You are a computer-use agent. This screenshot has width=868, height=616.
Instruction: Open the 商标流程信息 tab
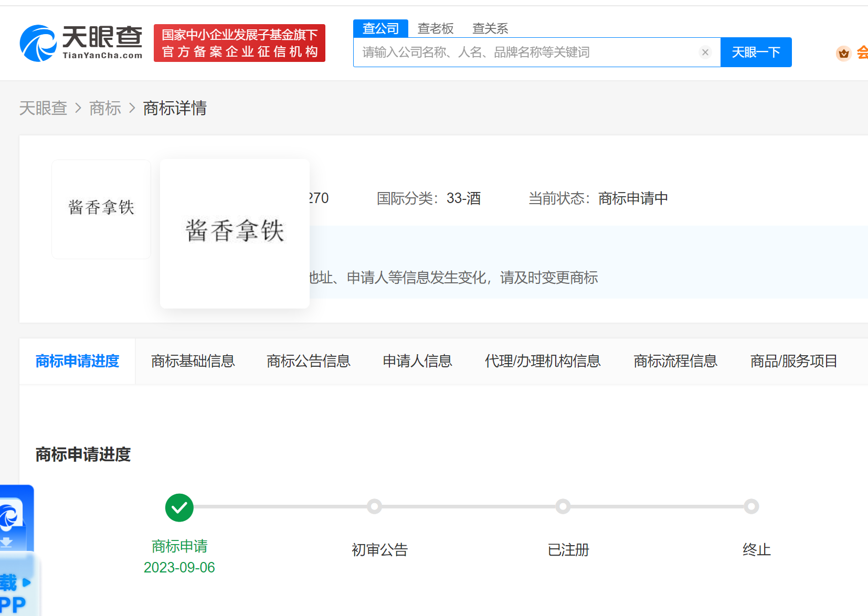(x=675, y=361)
